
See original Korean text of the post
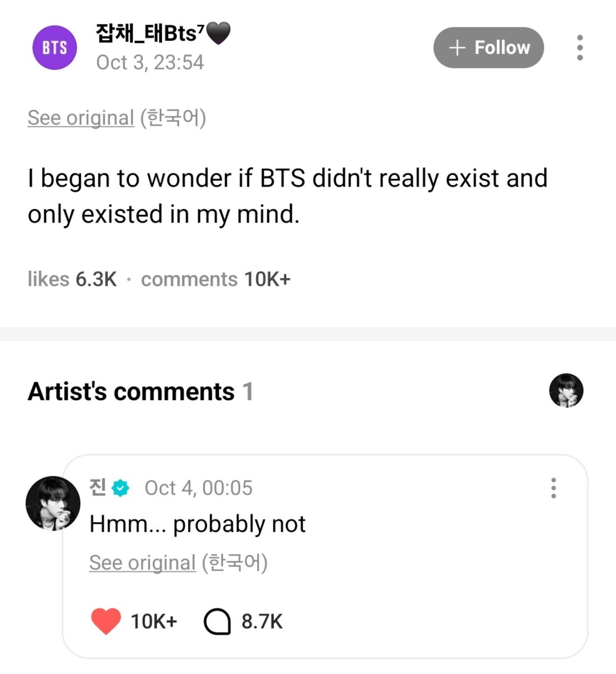click(81, 118)
